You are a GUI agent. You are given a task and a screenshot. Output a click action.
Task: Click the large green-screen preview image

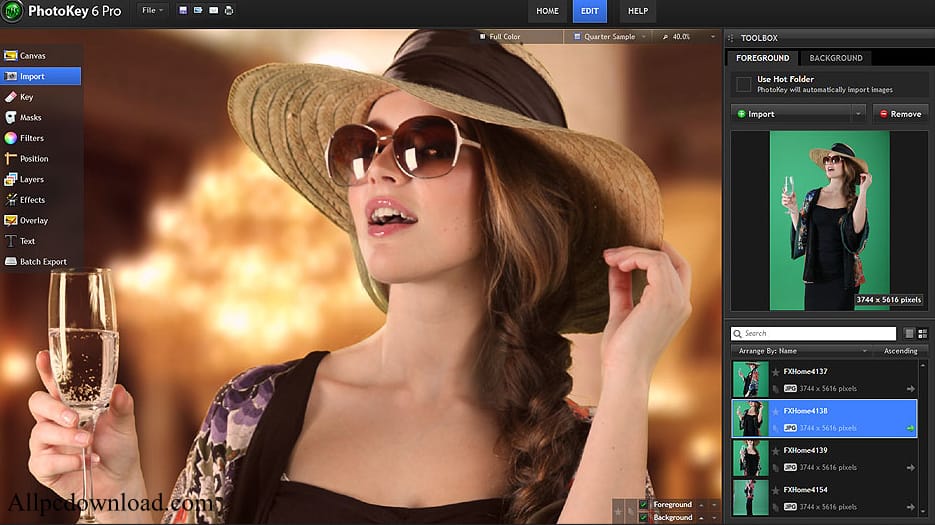(829, 220)
